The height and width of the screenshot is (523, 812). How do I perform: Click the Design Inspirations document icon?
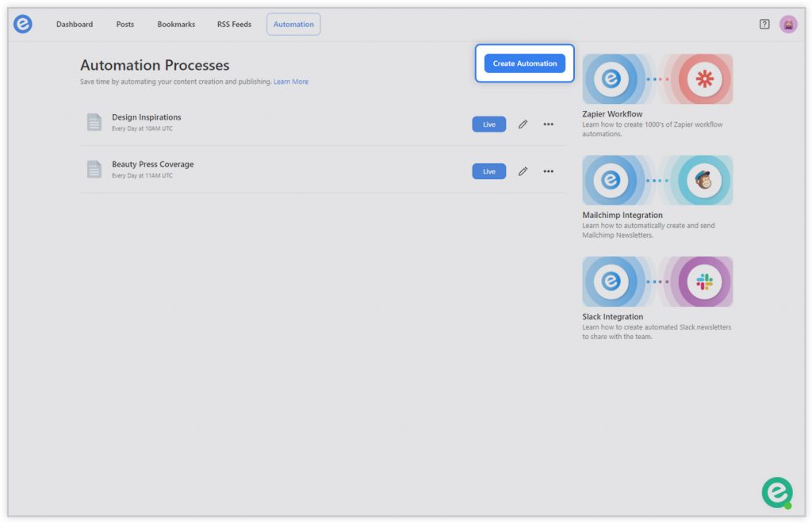pos(94,122)
